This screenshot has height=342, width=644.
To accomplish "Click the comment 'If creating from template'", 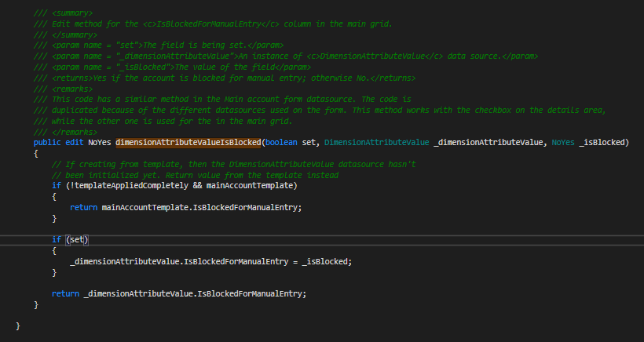I will coord(234,165).
